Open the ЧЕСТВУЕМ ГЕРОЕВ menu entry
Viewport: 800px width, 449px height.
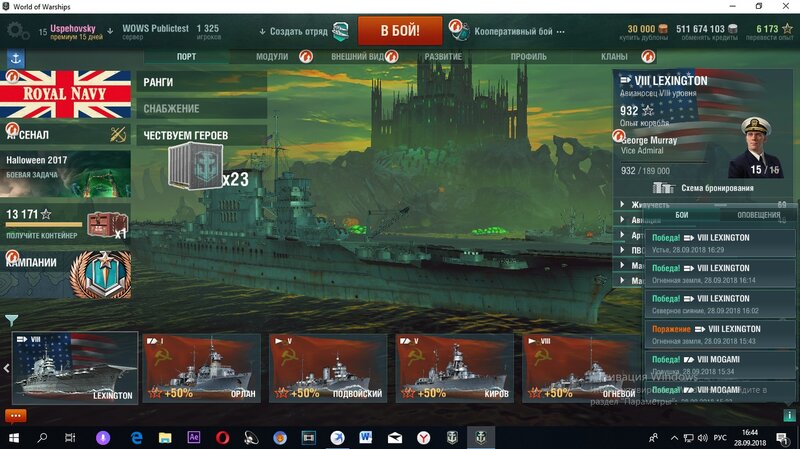point(202,135)
